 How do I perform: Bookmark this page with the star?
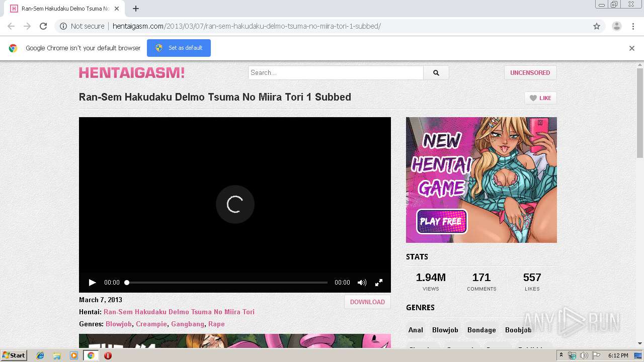pyautogui.click(x=597, y=26)
